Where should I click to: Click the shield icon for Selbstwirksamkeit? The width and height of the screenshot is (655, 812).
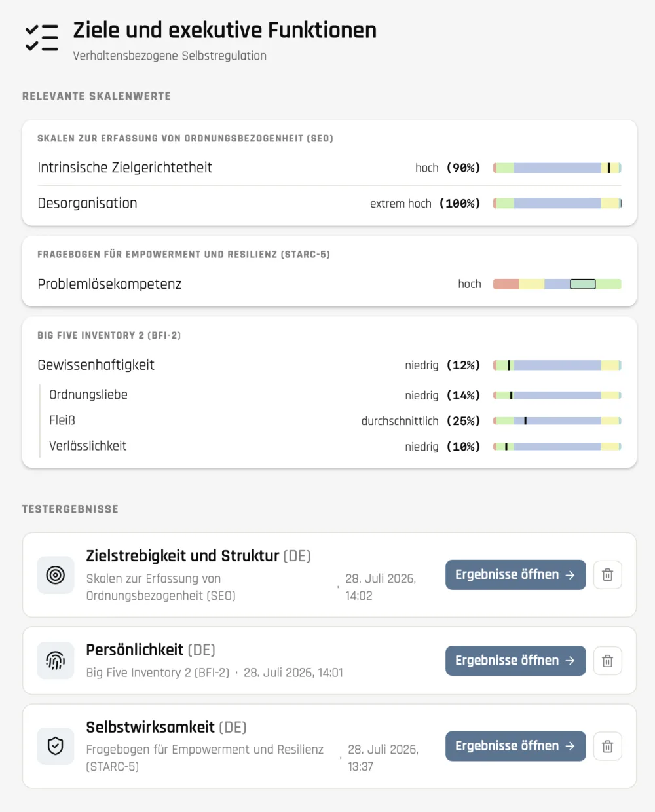pos(56,746)
